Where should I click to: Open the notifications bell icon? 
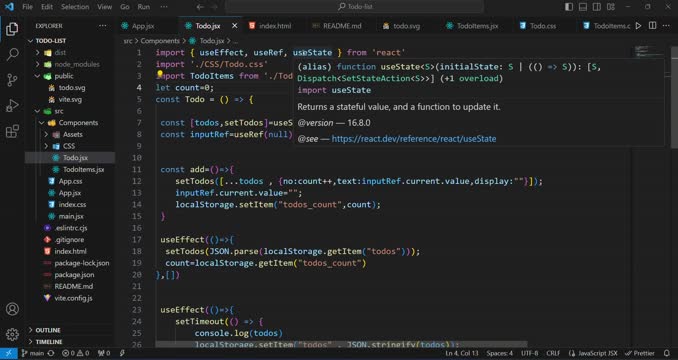click(x=667, y=354)
